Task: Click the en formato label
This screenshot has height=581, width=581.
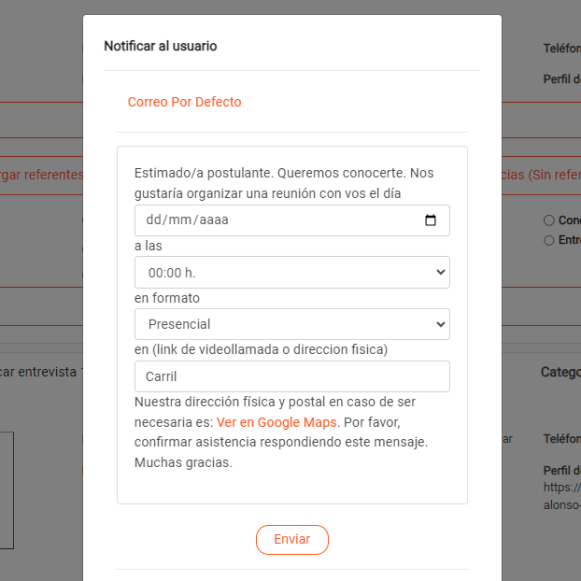Action: (167, 298)
